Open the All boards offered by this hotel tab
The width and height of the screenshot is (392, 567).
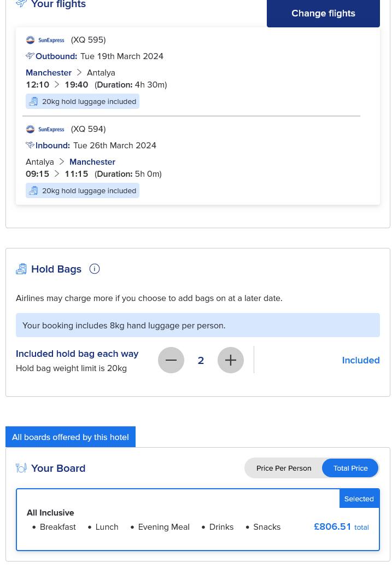71,437
